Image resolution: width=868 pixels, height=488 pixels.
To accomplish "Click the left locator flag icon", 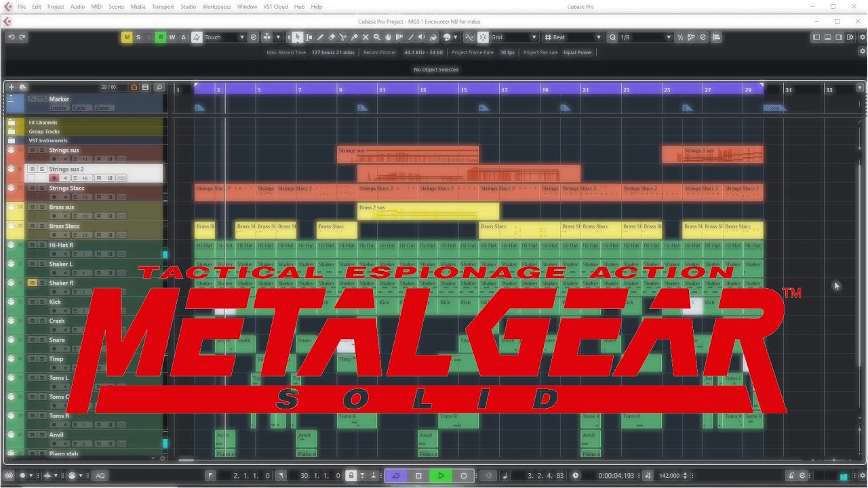I will coord(210,475).
